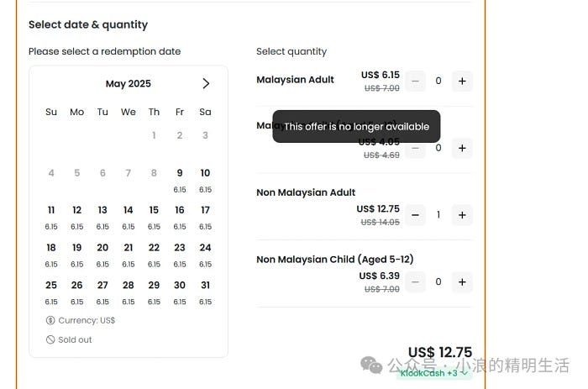Viewport: 588px width, 389px height.
Task: Go to next month in calendar
Action: point(206,83)
